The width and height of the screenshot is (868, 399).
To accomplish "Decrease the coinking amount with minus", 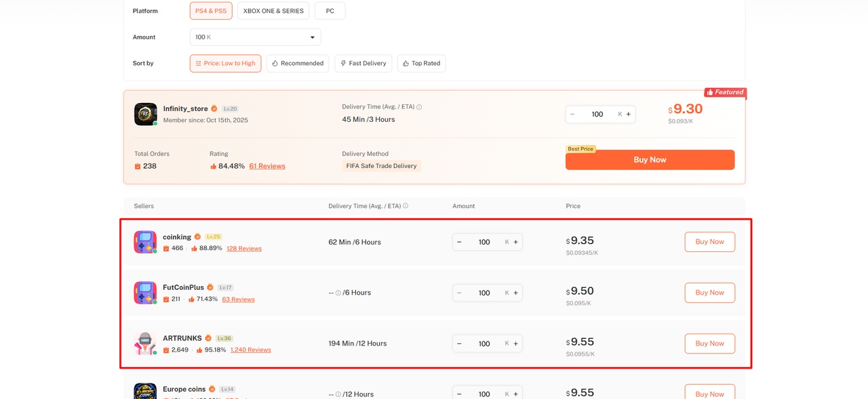I will click(459, 242).
